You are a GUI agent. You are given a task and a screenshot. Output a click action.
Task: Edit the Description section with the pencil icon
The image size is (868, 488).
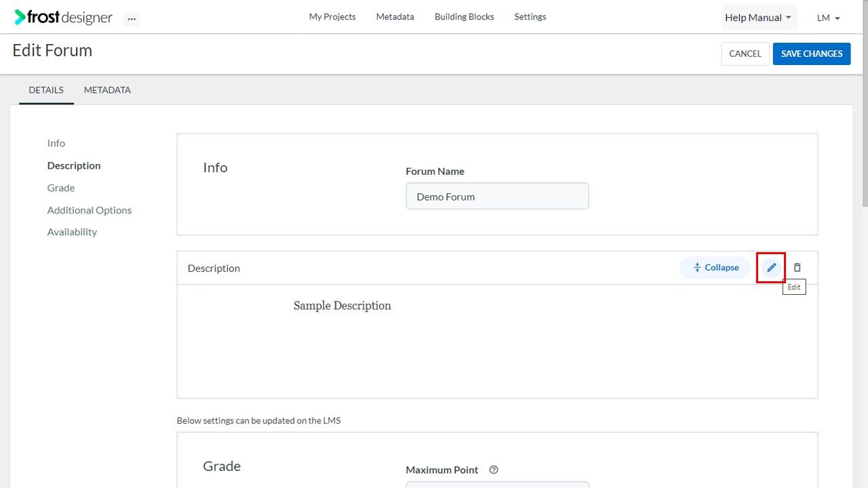[771, 268]
